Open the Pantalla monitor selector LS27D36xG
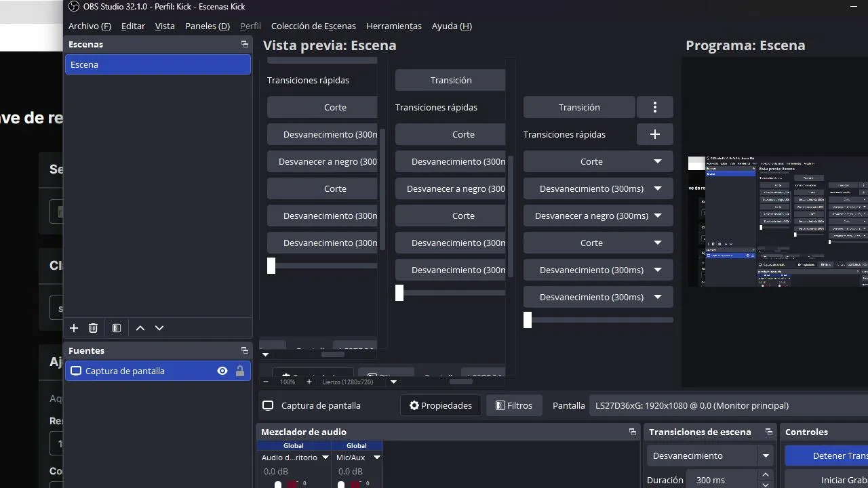The height and width of the screenshot is (488, 868). (728, 405)
